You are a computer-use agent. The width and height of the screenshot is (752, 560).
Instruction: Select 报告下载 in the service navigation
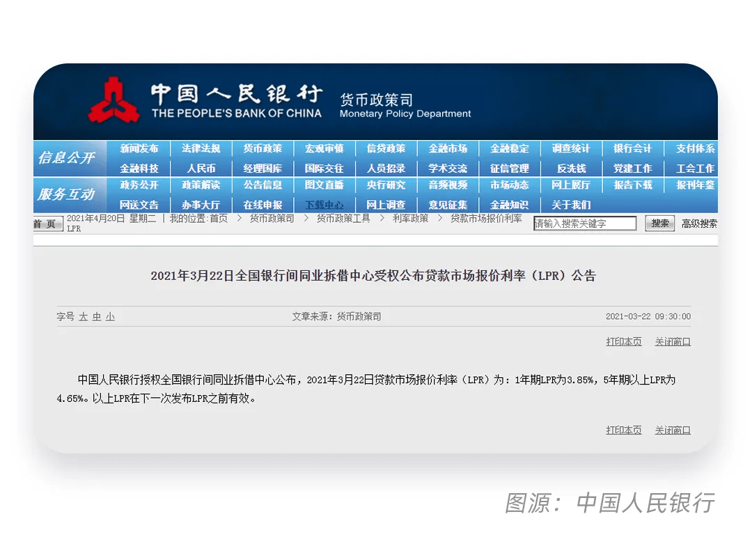[x=632, y=185]
